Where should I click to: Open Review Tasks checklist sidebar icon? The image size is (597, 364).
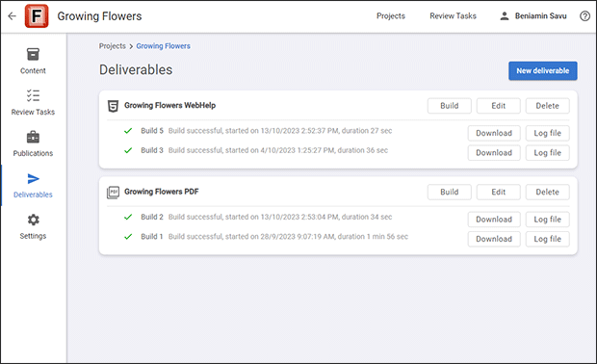(33, 95)
